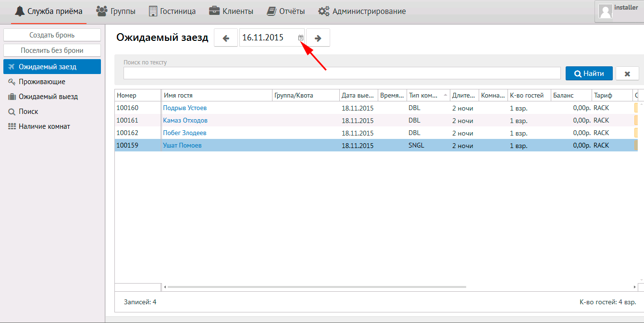Open Наличие комнат in the sidebar
This screenshot has width=644, height=323.
pos(44,126)
